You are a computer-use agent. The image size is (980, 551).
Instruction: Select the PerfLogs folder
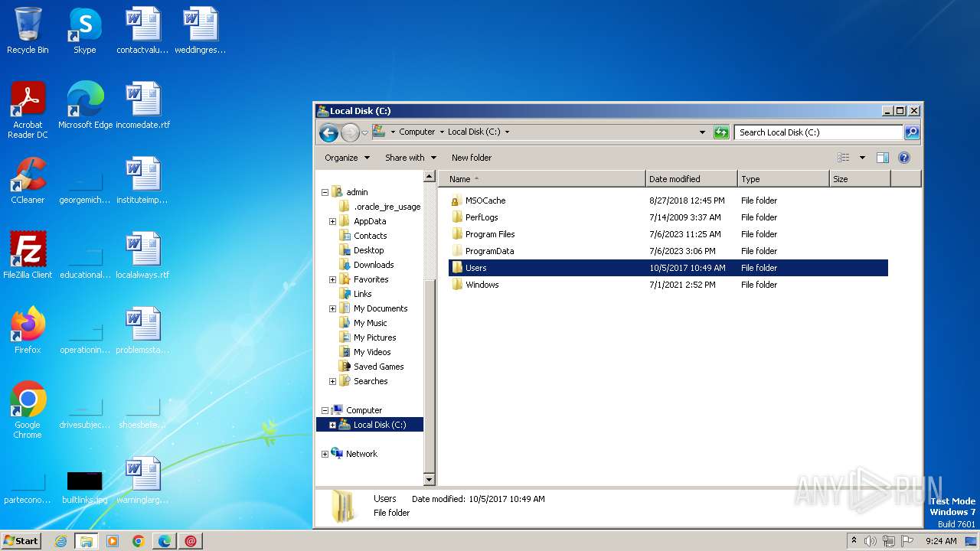(x=668, y=217)
